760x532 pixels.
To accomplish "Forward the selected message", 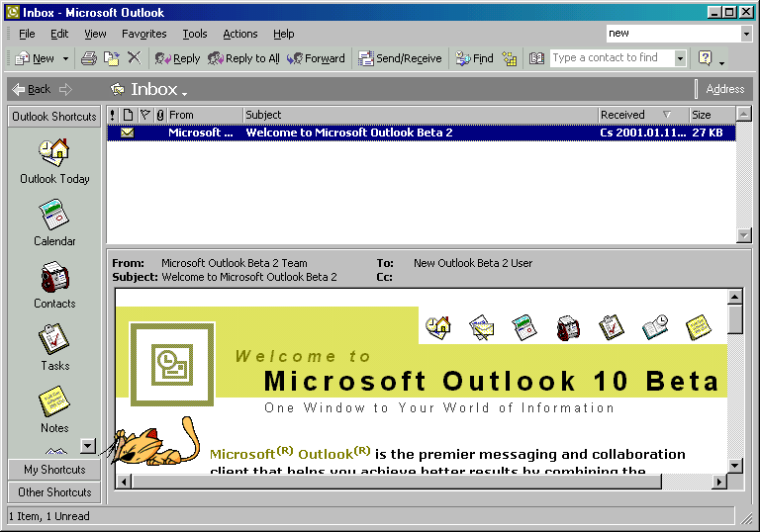I will click(316, 58).
